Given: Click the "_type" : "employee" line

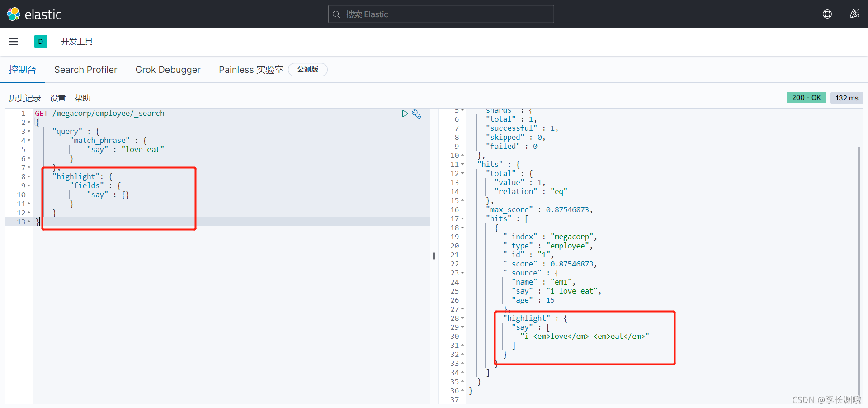Looking at the screenshot, I should [x=548, y=246].
